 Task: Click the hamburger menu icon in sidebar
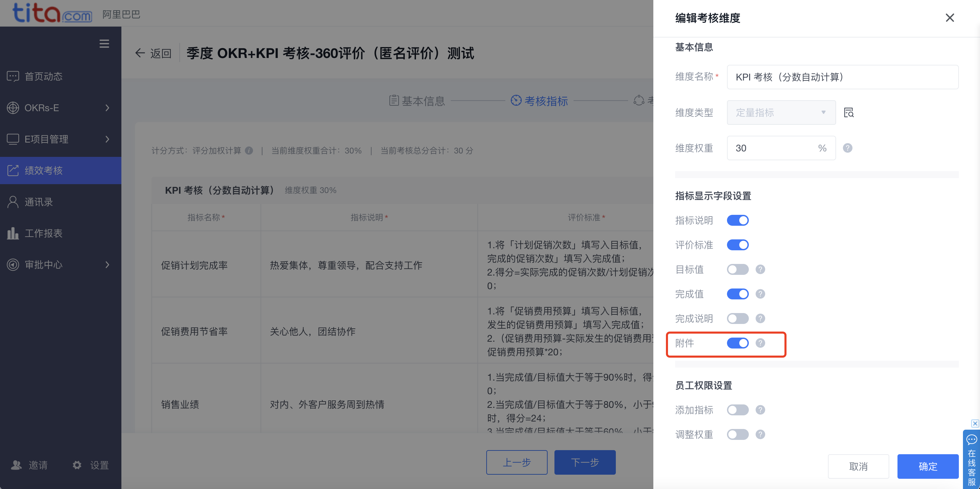(x=104, y=44)
